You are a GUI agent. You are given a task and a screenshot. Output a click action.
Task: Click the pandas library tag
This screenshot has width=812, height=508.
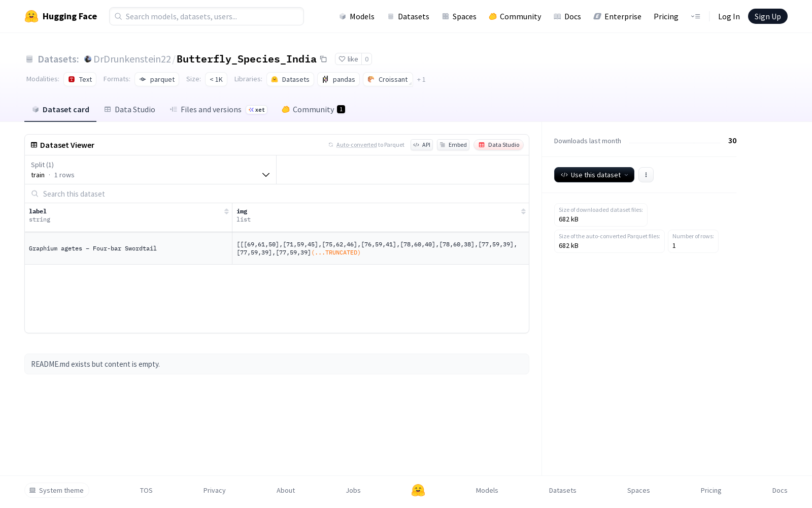339,79
